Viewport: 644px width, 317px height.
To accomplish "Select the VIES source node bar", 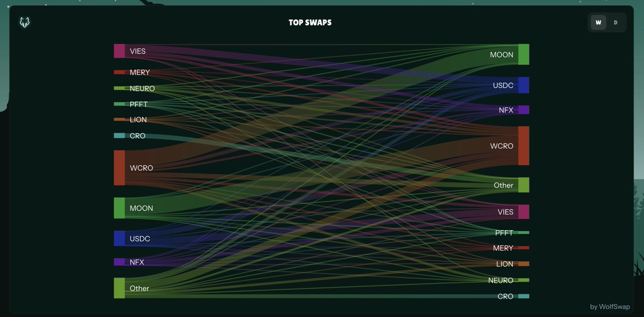I will click(x=119, y=51).
